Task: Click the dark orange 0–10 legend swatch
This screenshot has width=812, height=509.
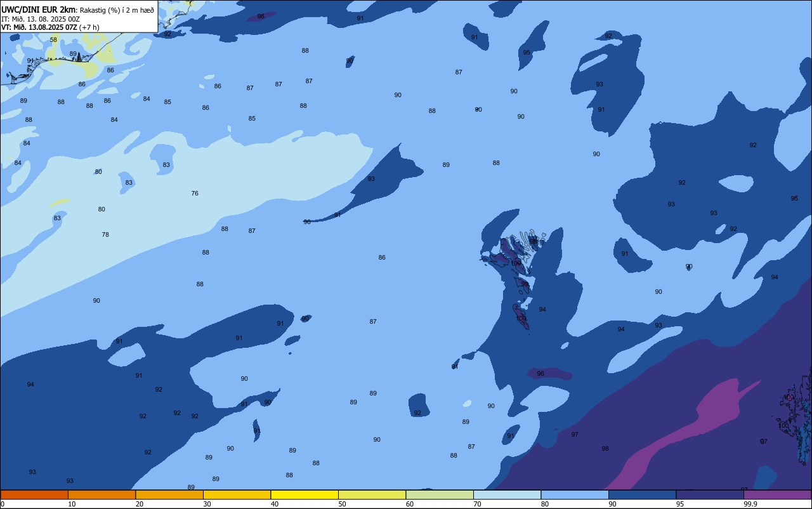Action: pos(34,494)
